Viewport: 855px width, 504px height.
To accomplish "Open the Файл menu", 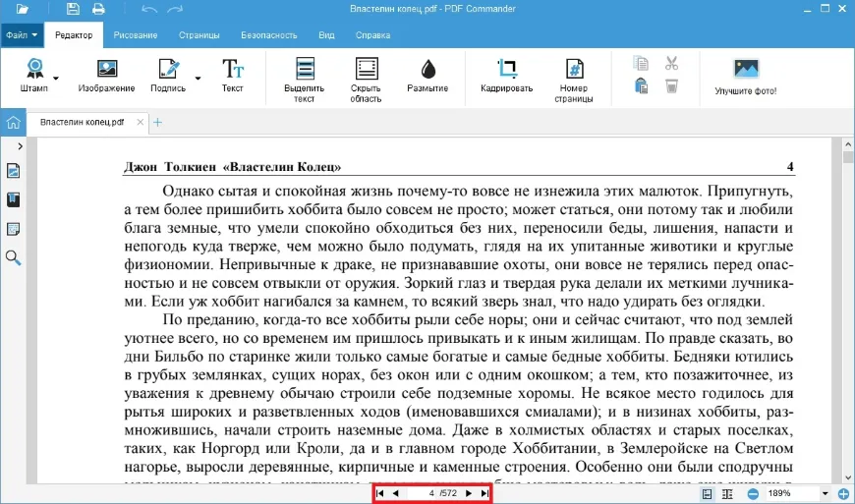I will point(22,34).
